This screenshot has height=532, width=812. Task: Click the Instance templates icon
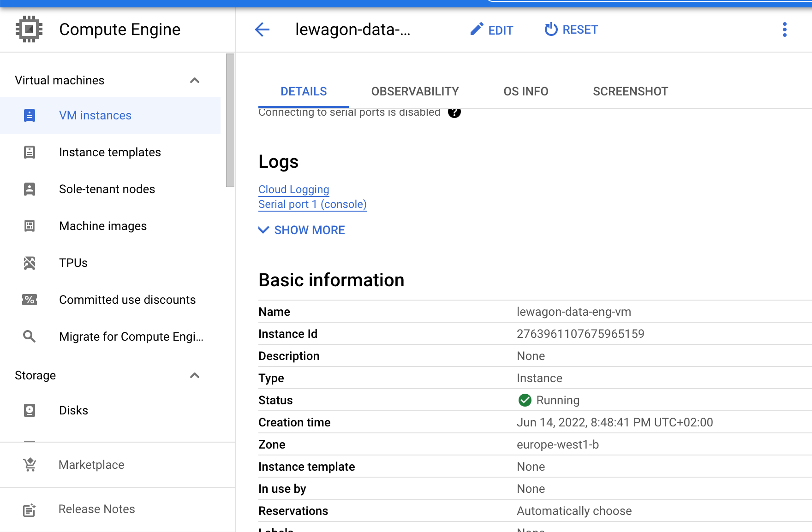coord(30,152)
